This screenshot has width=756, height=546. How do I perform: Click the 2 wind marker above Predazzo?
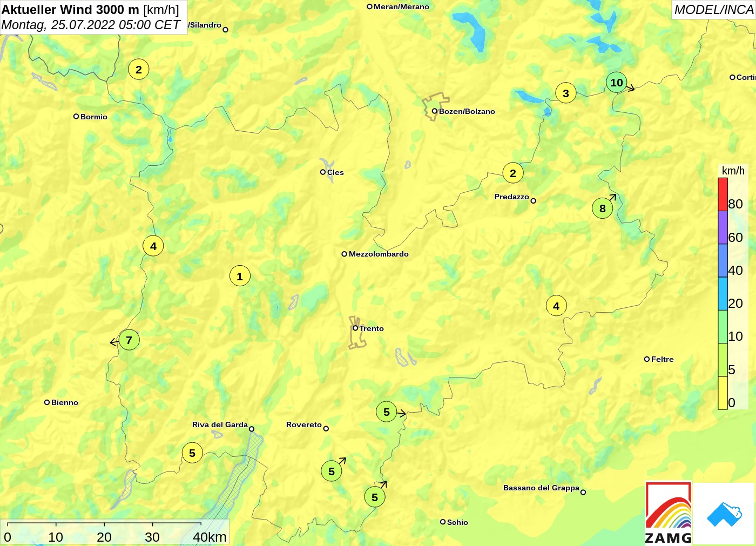tap(513, 173)
